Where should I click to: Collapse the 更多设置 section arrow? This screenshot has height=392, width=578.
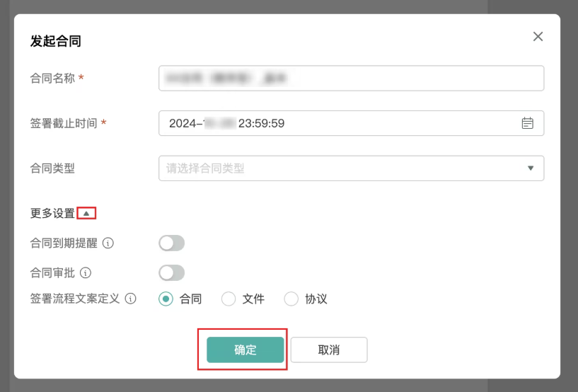click(x=86, y=213)
